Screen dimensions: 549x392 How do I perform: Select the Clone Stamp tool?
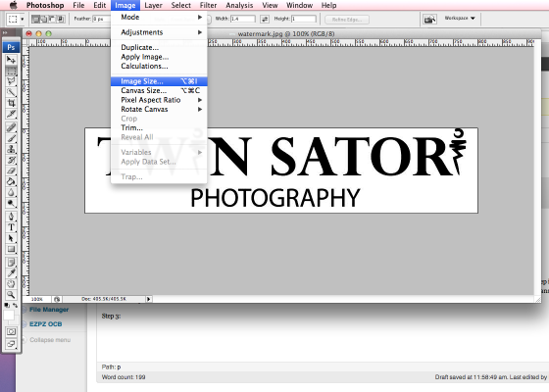[x=11, y=149]
